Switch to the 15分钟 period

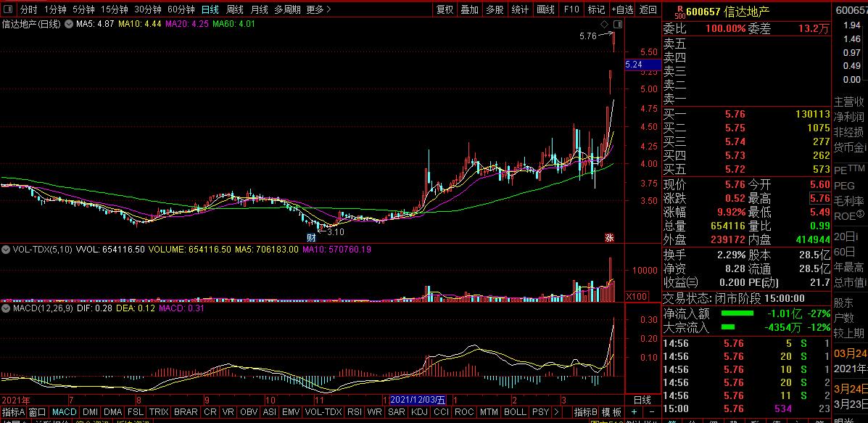(x=114, y=9)
